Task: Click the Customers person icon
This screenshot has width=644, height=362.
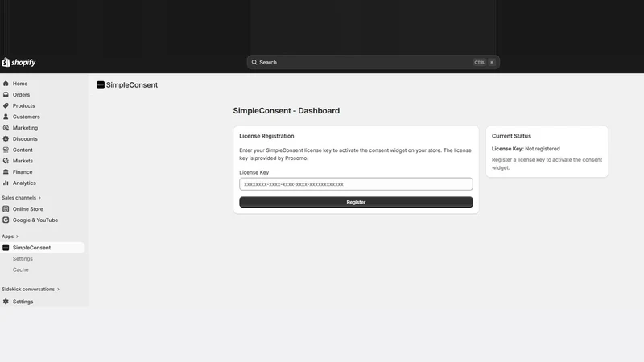Action: [6, 117]
